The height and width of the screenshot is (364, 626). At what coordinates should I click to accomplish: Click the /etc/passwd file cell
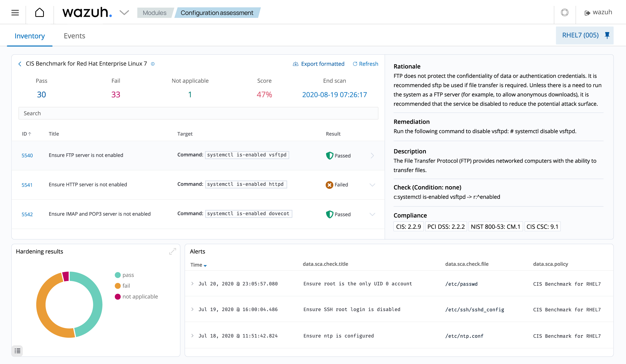[x=461, y=284]
